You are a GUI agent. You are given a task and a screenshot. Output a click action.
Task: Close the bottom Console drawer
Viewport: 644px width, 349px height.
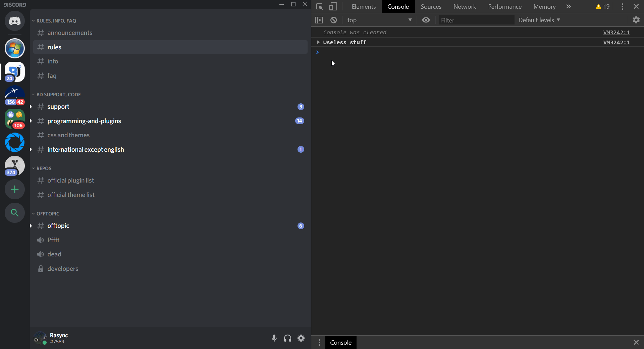636,342
